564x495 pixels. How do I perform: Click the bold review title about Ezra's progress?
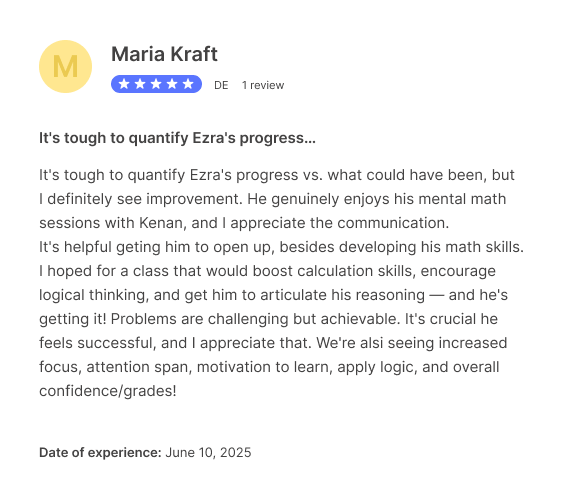pos(177,138)
